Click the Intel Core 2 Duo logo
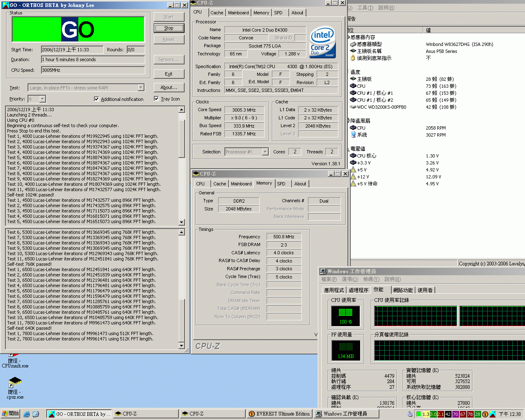This screenshot has height=420, width=525. point(323,42)
